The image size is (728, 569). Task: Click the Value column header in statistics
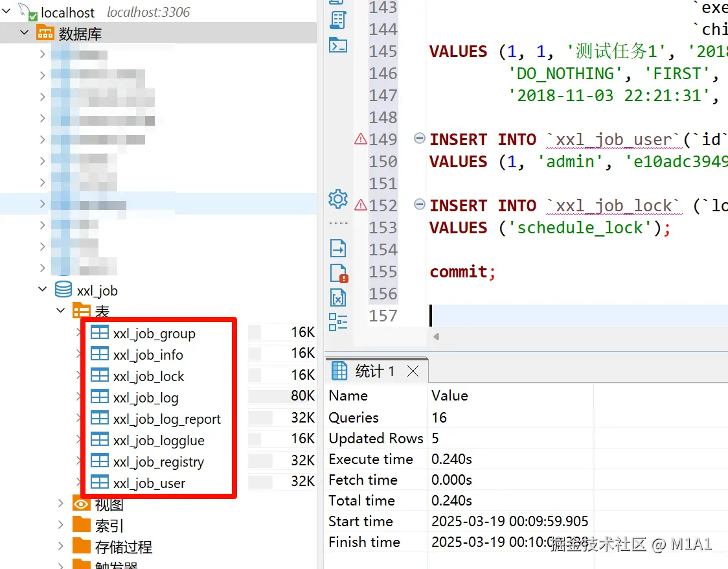click(449, 396)
